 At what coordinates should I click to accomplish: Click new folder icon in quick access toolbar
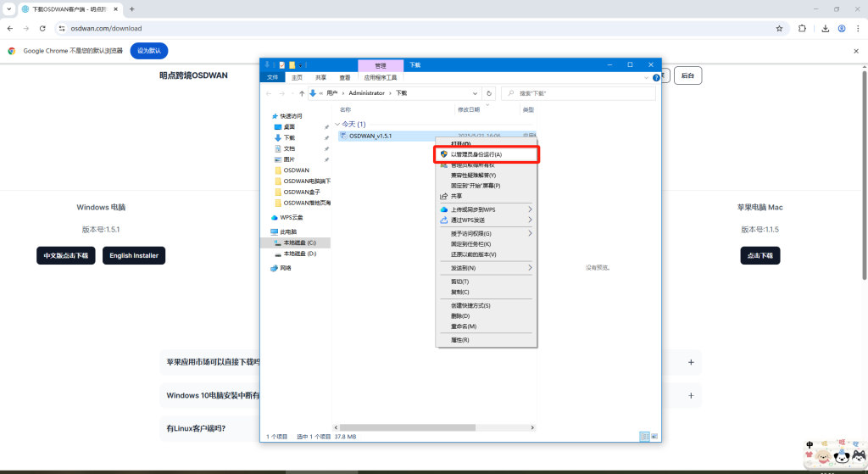point(292,64)
